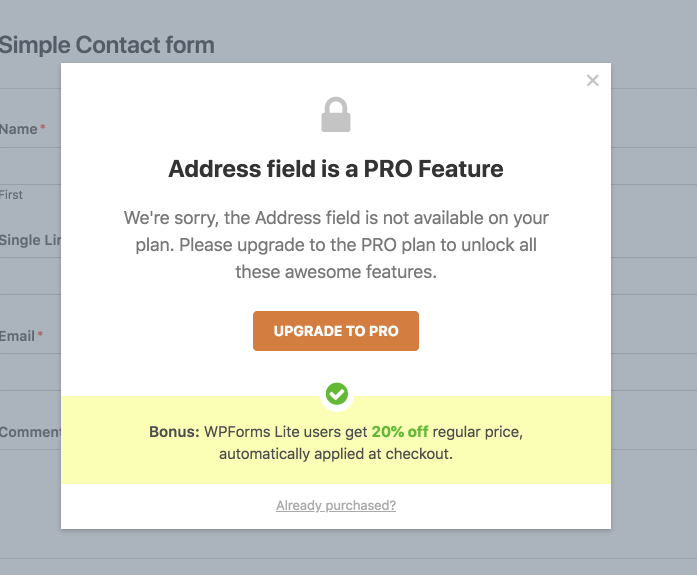The width and height of the screenshot is (697, 575).
Task: Click the yellow Bonus banner
Action: click(x=336, y=440)
